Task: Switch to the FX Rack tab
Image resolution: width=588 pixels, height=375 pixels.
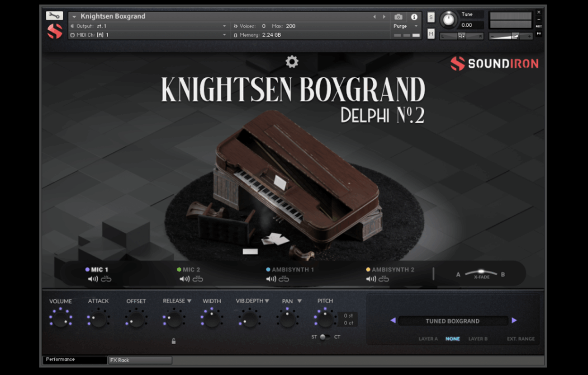Action: (140, 360)
